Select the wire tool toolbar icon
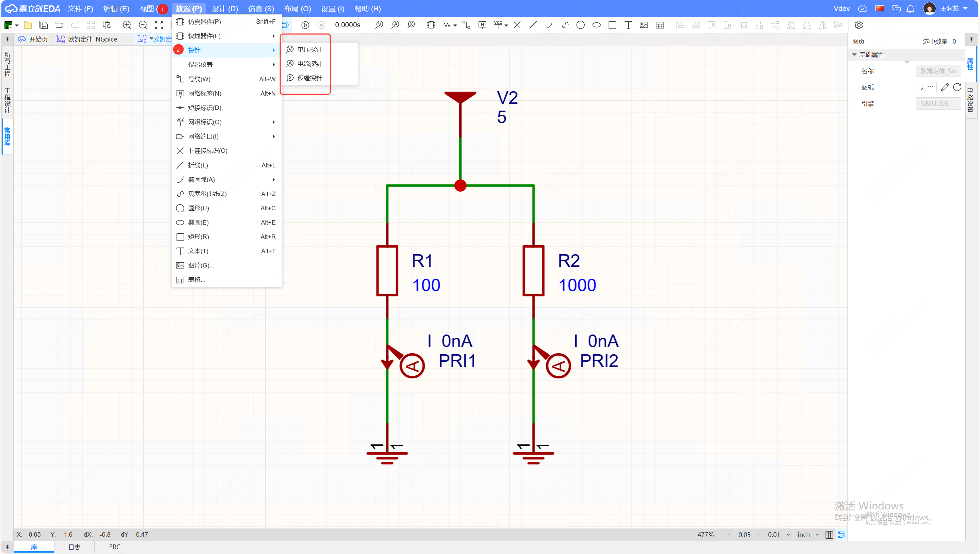Image resolution: width=980 pixels, height=554 pixels. 466,25
